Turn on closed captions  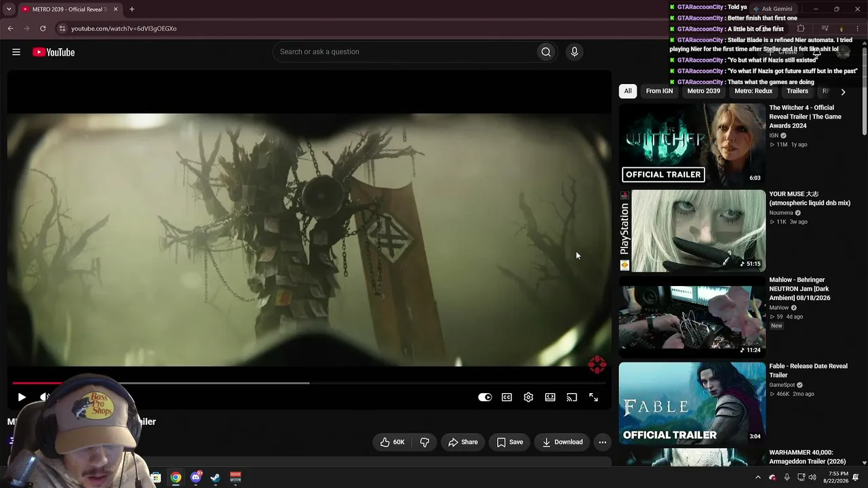tap(507, 397)
